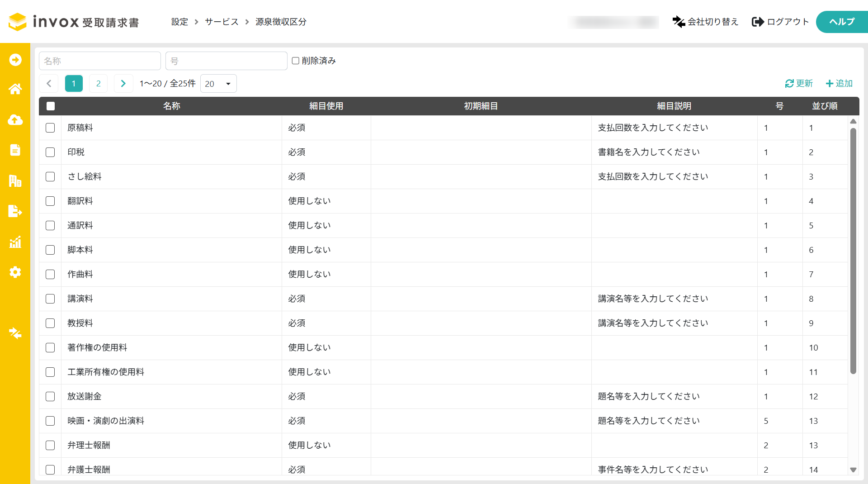
Task: Click the 追加 add button
Action: pos(839,84)
